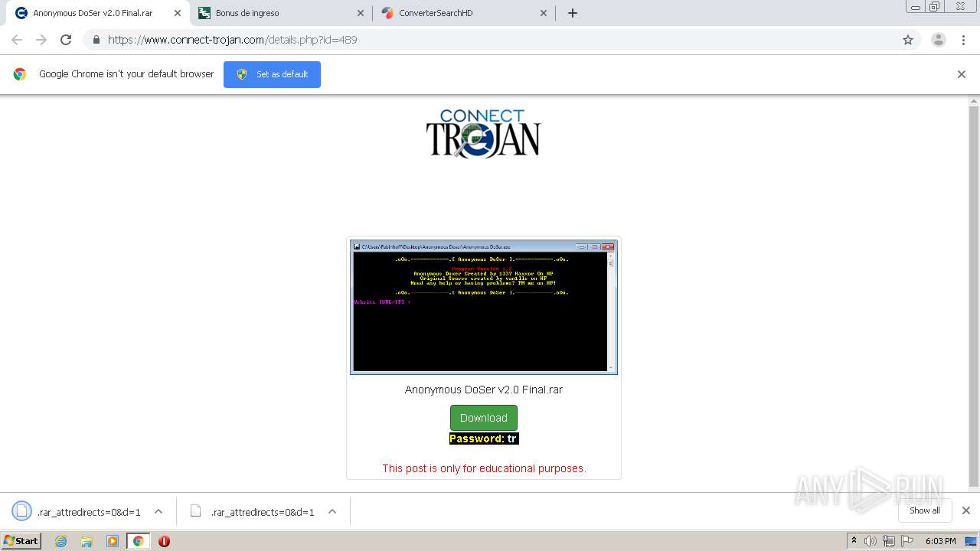Screen dimensions: 980x551
Task: Click educational purposes disclaimer text
Action: coord(485,468)
